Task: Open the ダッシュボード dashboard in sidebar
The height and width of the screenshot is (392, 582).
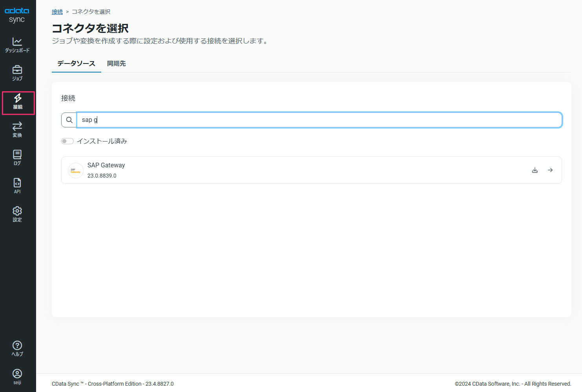Action: pyautogui.click(x=17, y=45)
